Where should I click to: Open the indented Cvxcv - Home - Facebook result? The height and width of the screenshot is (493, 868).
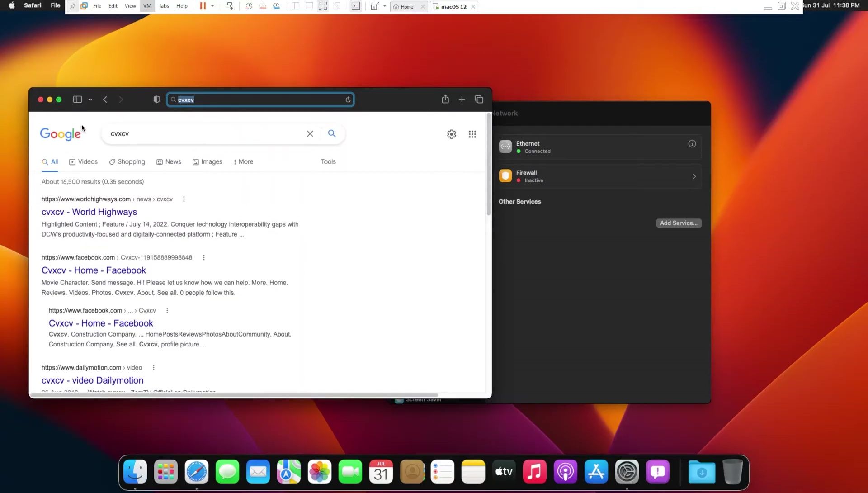pyautogui.click(x=101, y=323)
